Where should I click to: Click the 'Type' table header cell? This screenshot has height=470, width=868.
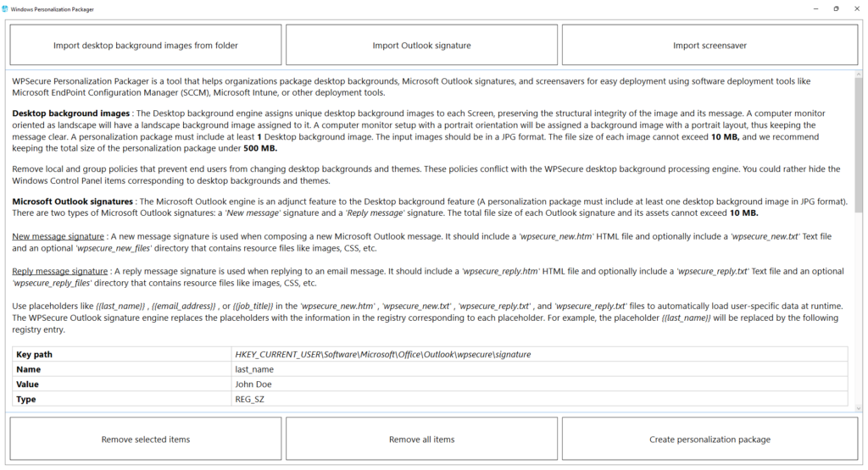pyautogui.click(x=122, y=399)
